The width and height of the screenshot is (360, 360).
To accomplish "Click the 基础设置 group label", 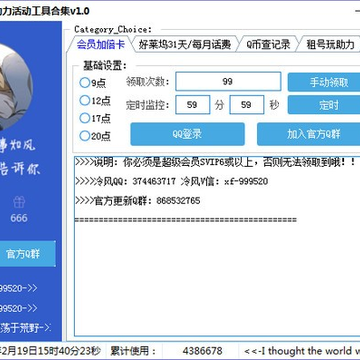I will [x=105, y=66].
